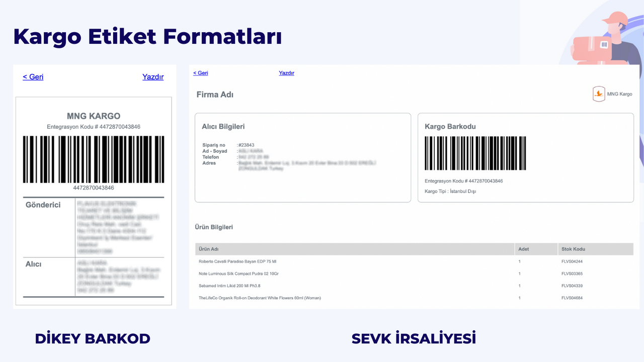
Task: Click the 'MNG KARGO' label title
Action: click(x=94, y=116)
